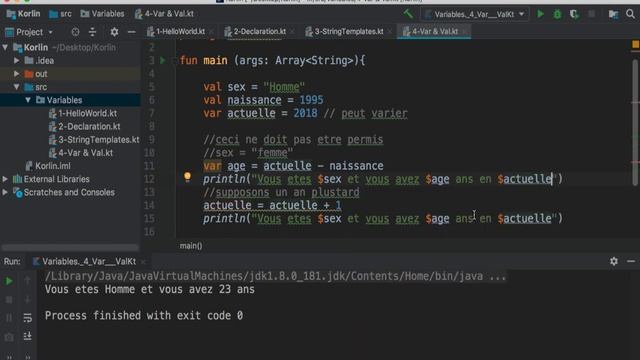Switch to 3-StringTemplates.kt editor tab
Screen dimensions: 640x360
click(349, 31)
